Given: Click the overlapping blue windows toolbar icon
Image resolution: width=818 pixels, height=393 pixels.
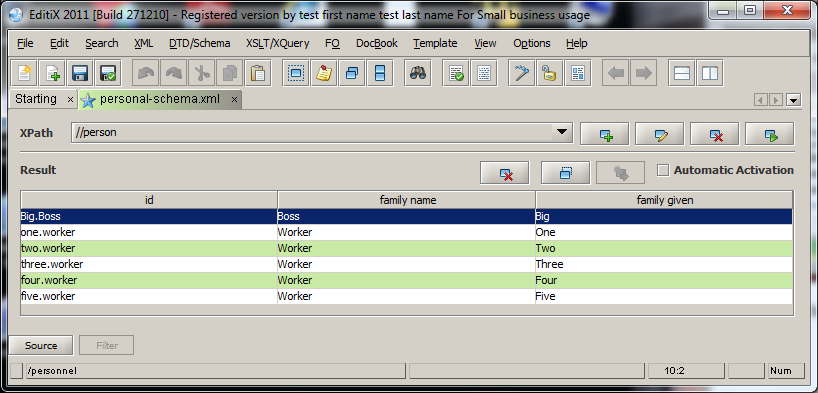Looking at the screenshot, I should coord(352,73).
